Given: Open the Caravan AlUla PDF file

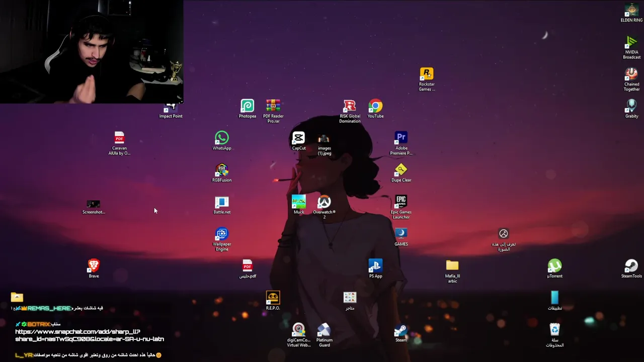Looking at the screenshot, I should (119, 143).
